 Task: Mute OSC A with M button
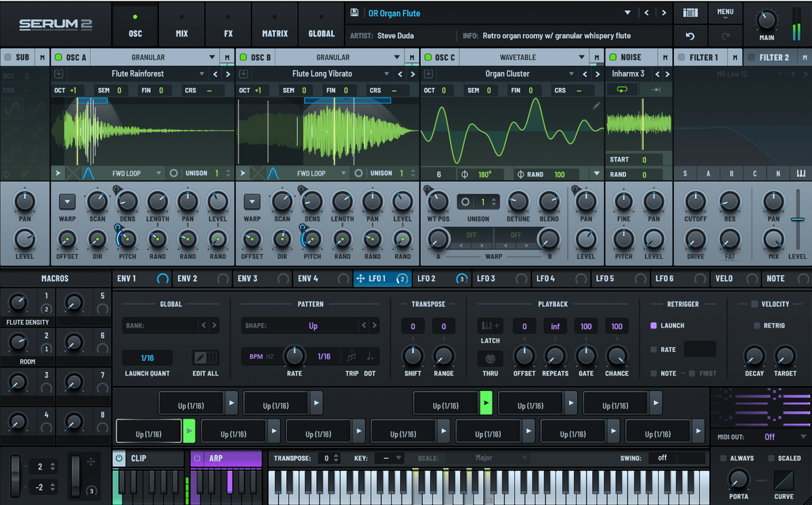tap(227, 57)
